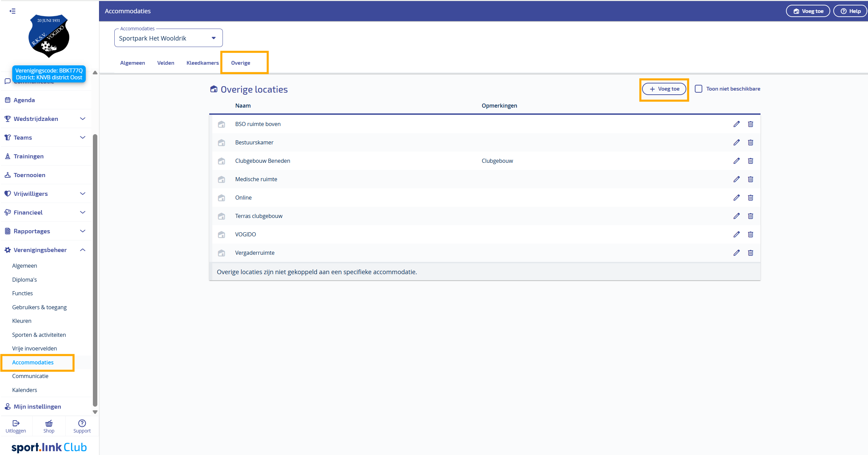Viewport: 868px width, 455px height.
Task: Delete the Bestuurskamer location
Action: coord(750,142)
